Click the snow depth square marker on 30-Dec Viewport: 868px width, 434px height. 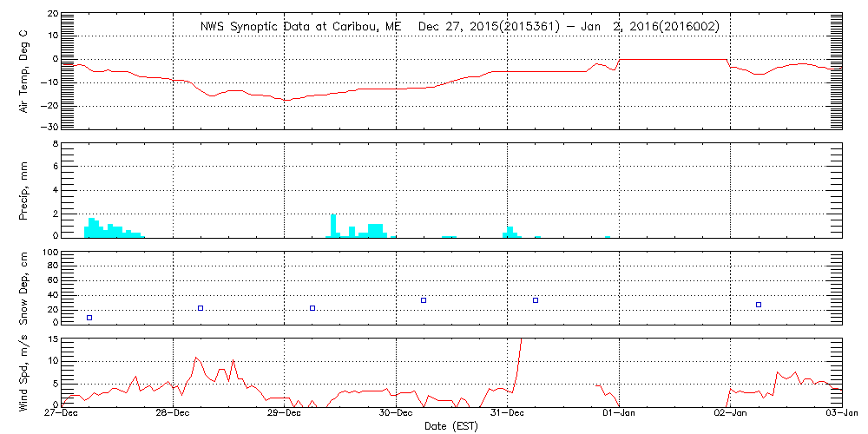pyautogui.click(x=424, y=300)
